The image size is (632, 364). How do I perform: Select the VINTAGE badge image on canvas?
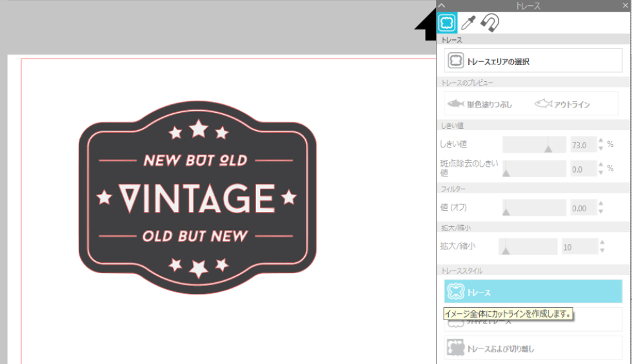tap(197, 197)
